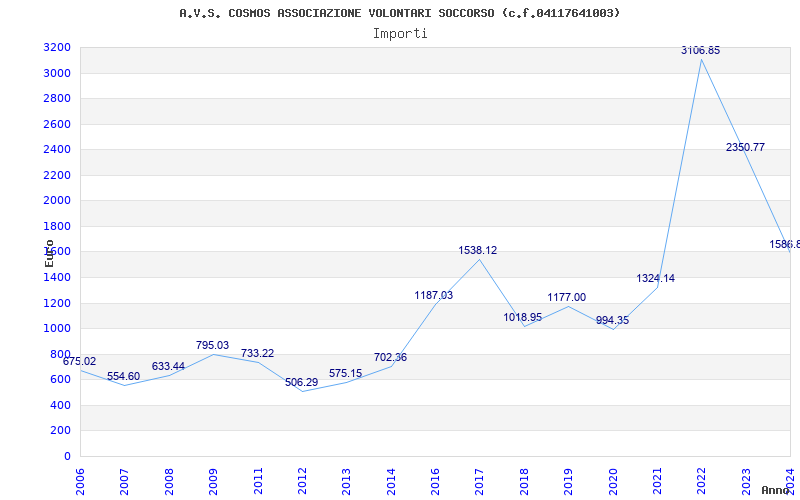The height and width of the screenshot is (500, 800).
Task: Click the 2022 x-axis year label
Action: [702, 481]
